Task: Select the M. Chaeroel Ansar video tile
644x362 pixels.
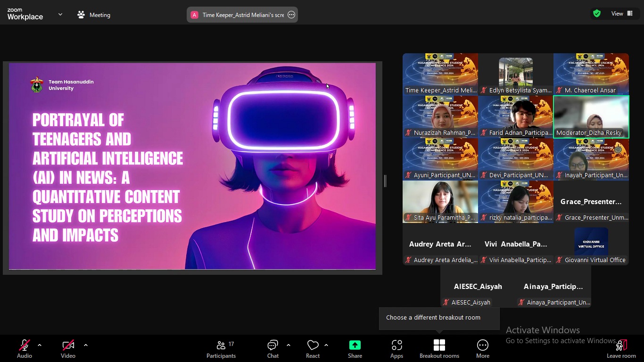Action: 591,74
